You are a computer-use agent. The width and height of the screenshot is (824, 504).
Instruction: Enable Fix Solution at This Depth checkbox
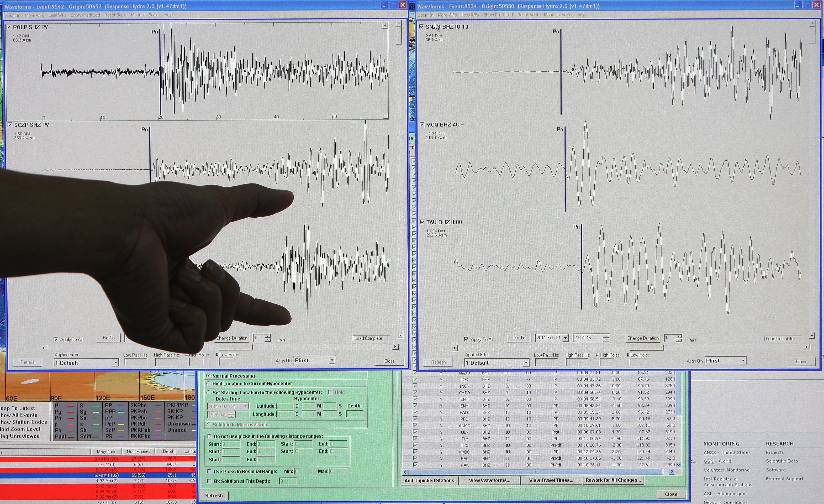coord(210,481)
